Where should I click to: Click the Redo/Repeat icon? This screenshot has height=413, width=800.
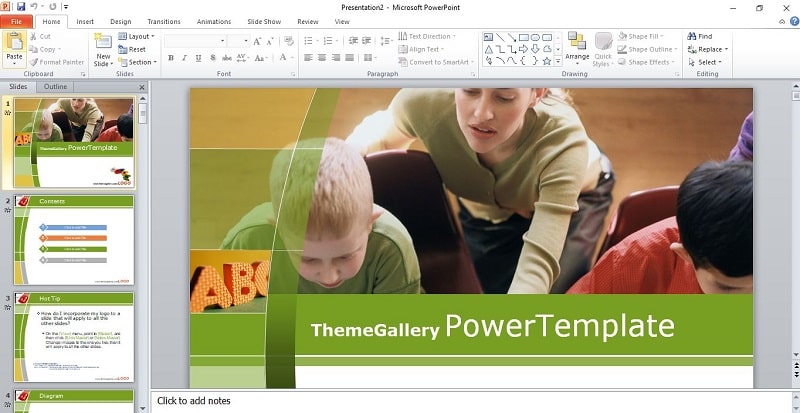click(x=53, y=7)
